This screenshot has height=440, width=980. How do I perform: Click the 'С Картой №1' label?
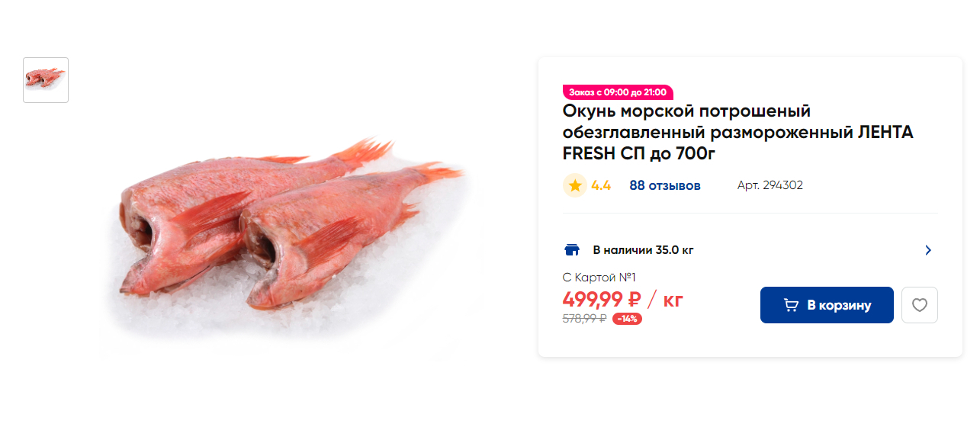(x=599, y=277)
